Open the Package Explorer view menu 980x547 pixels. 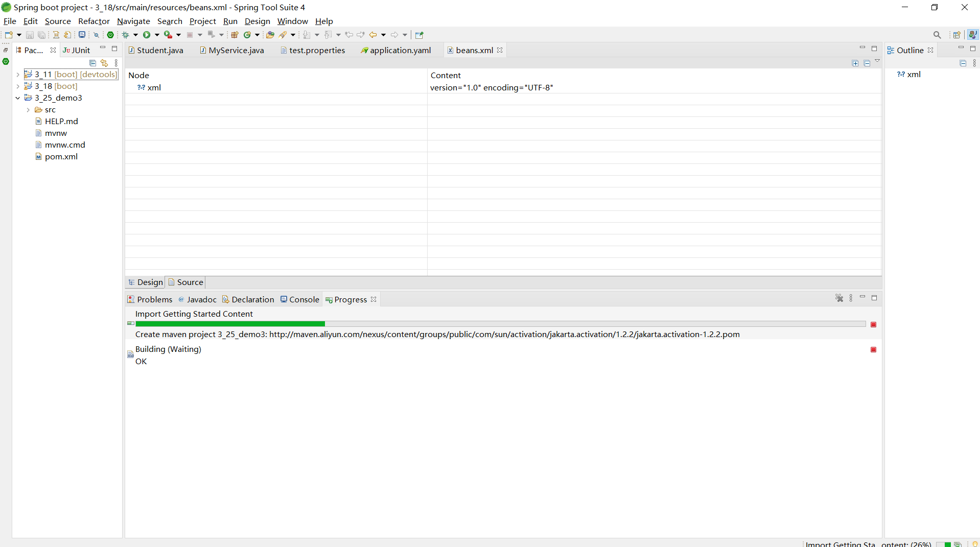(116, 63)
